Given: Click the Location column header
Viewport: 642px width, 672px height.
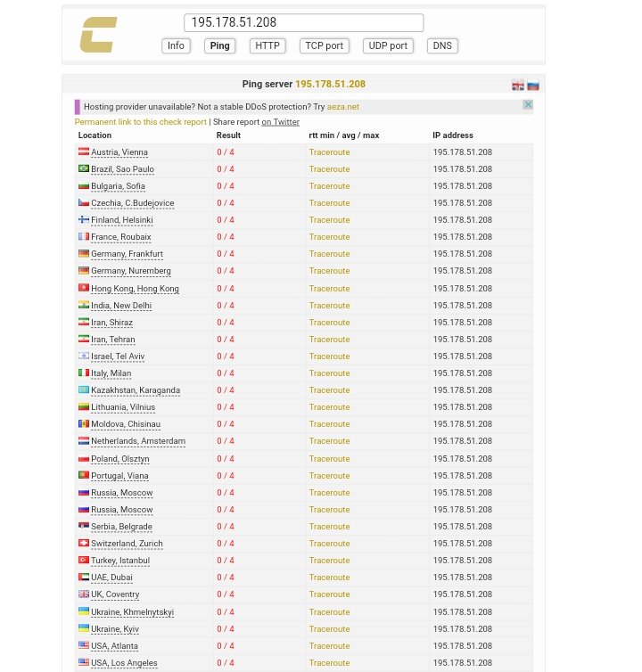Looking at the screenshot, I should pos(95,135).
